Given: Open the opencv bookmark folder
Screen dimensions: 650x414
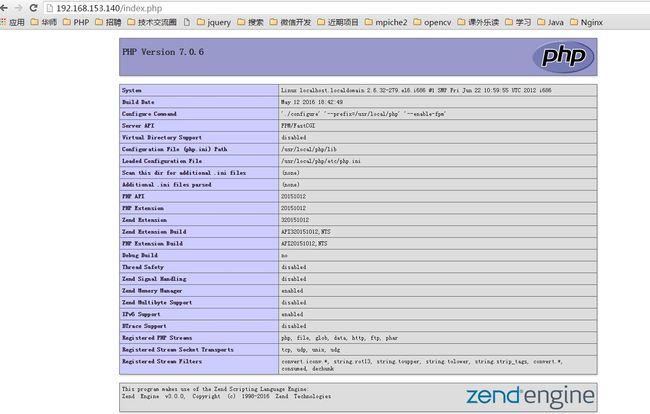Looking at the screenshot, I should pyautogui.click(x=432, y=22).
